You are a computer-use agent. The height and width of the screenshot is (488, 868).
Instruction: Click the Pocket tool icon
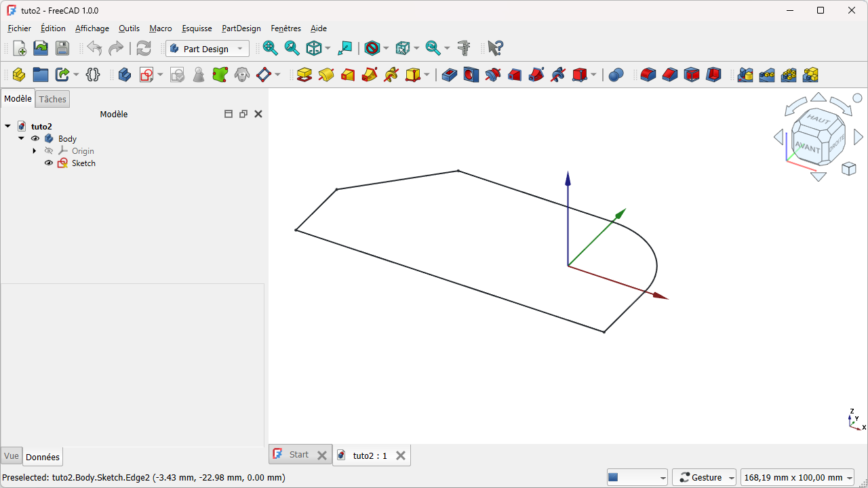(x=449, y=75)
